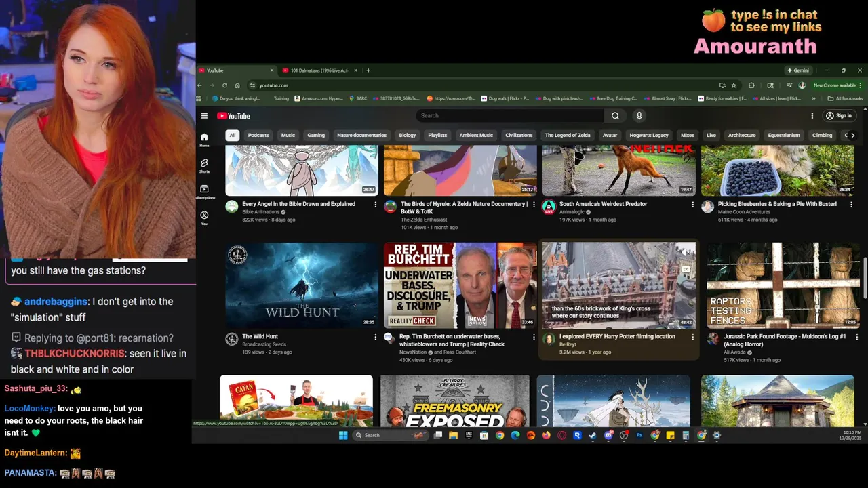This screenshot has height=488, width=868.
Task: Click the search magnifier button
Action: (615, 116)
